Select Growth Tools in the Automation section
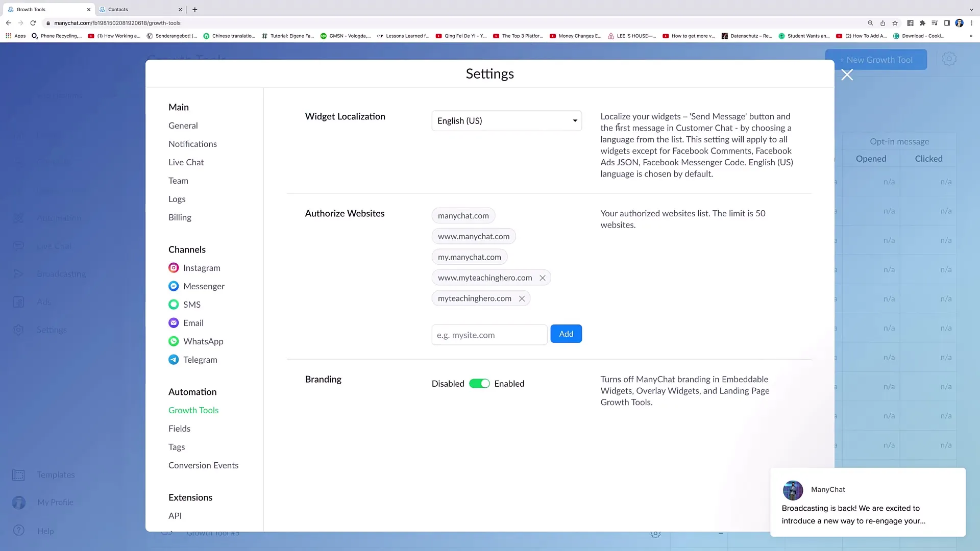 point(193,410)
